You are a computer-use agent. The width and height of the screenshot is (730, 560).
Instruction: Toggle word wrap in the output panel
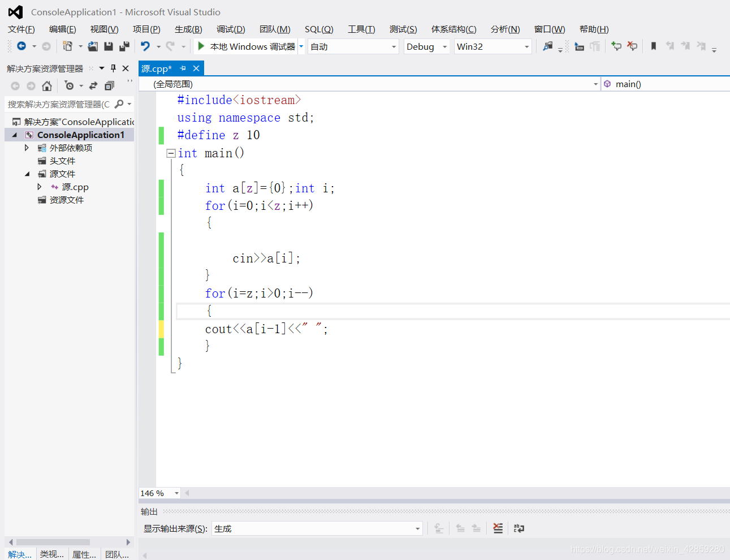(519, 528)
